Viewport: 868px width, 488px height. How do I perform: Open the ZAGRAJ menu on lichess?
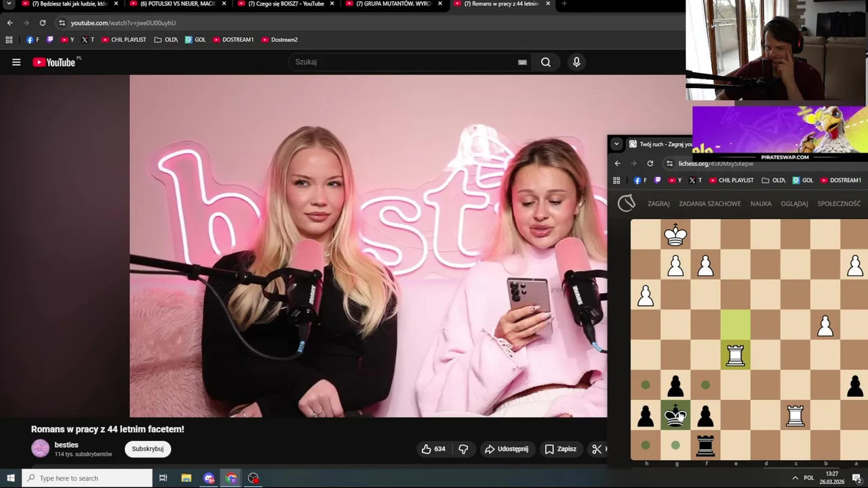(x=658, y=203)
